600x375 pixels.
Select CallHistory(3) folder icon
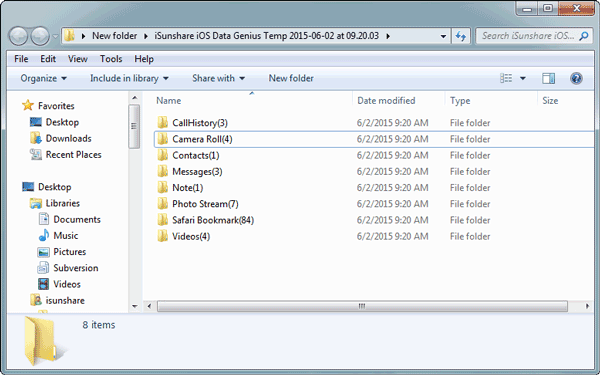pyautogui.click(x=163, y=123)
